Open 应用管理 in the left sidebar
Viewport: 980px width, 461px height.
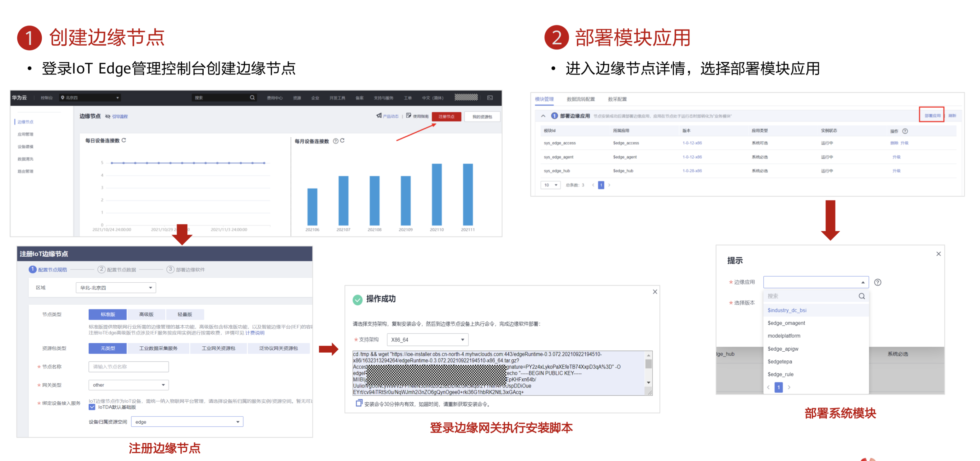tap(25, 134)
